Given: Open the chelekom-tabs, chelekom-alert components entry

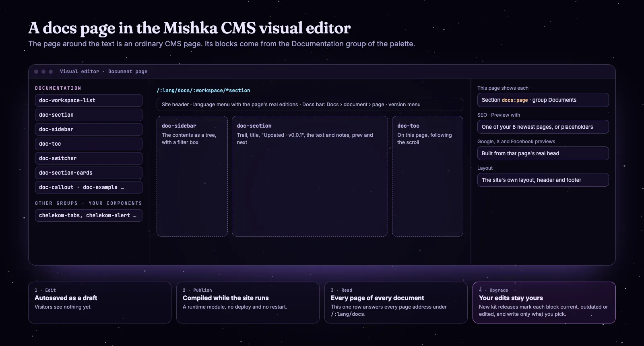Looking at the screenshot, I should coord(89,215).
